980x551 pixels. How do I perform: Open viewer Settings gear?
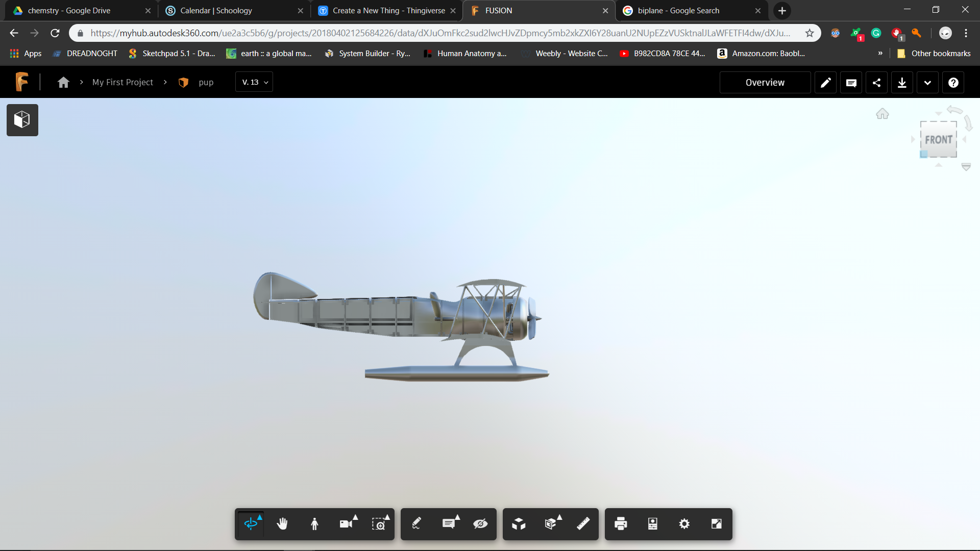click(684, 524)
